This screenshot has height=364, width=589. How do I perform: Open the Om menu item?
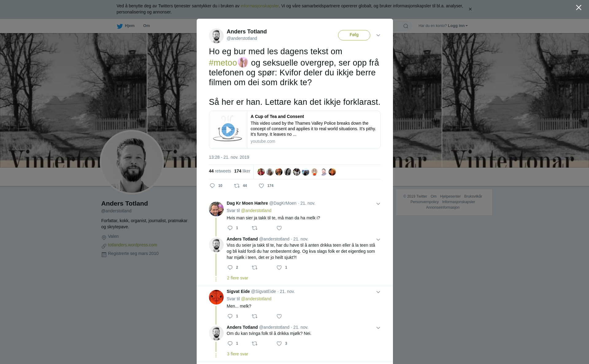coord(146,26)
